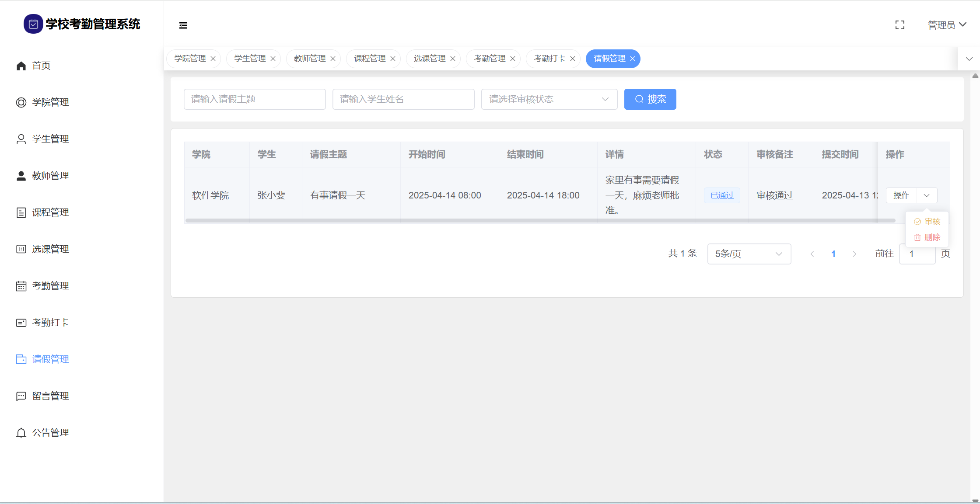Close the 考勤打卡 tab
Screen dimensions: 980x504
(573, 59)
